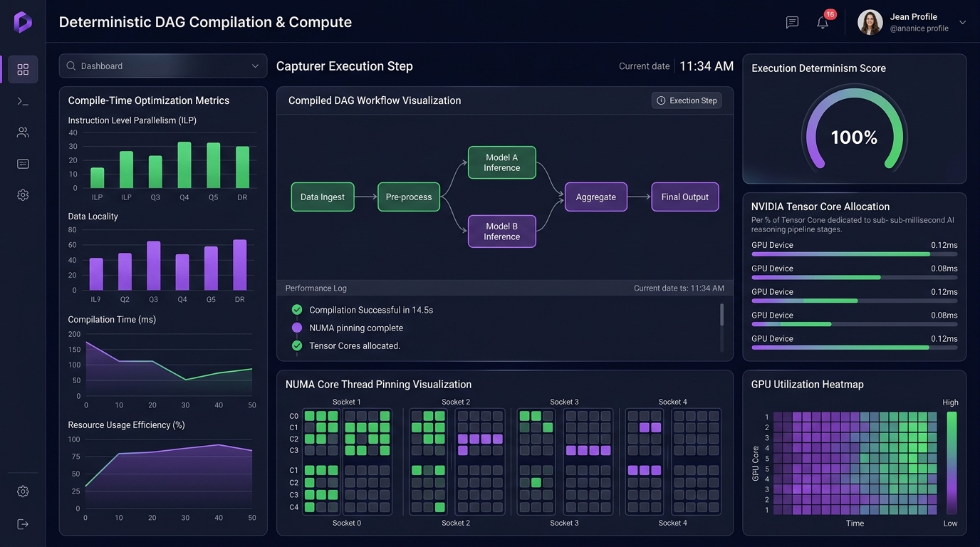Click the NUMA pinning complete log entry
The height and width of the screenshot is (547, 980).
(356, 328)
